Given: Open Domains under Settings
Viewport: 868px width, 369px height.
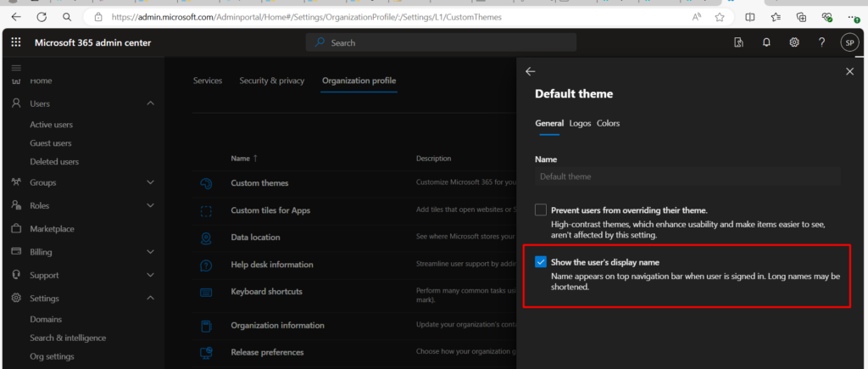Looking at the screenshot, I should click(x=46, y=319).
